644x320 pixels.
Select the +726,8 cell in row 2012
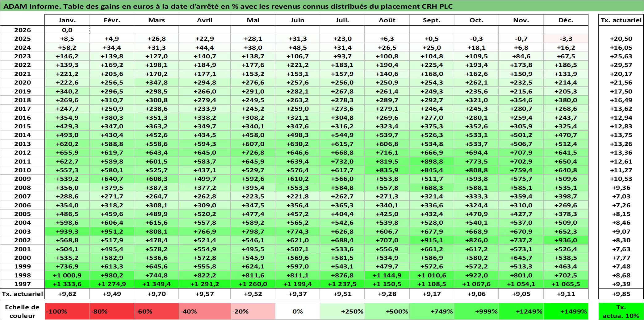[253, 152]
